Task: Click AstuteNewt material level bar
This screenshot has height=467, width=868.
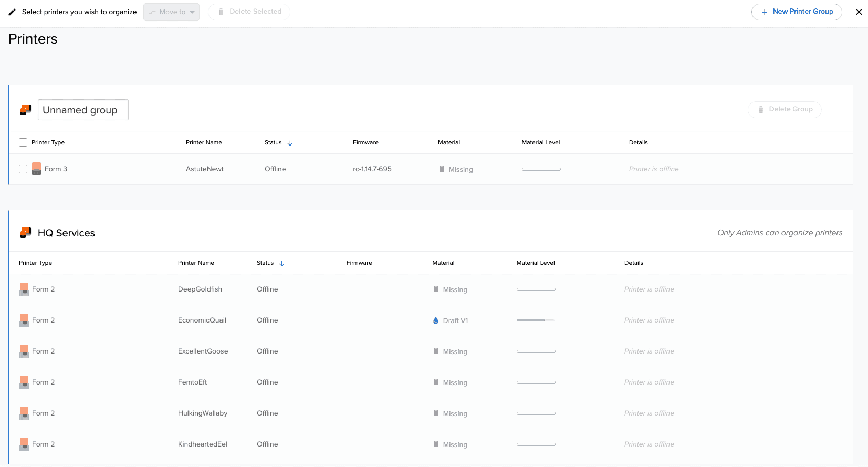Action: click(541, 169)
